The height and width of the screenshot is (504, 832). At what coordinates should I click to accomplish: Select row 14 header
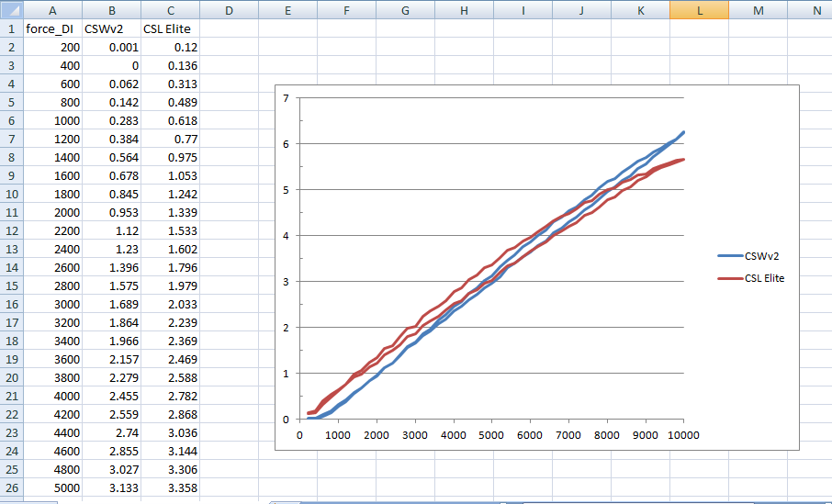click(10, 266)
